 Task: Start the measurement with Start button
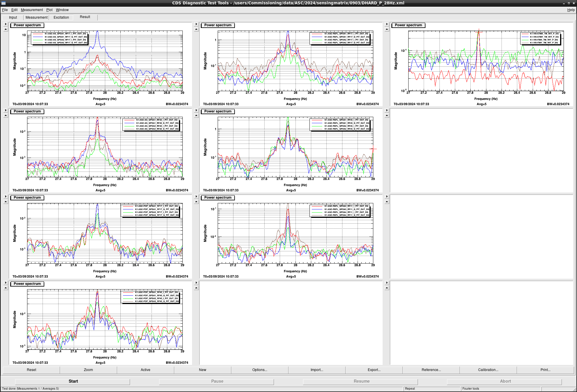click(x=73, y=381)
